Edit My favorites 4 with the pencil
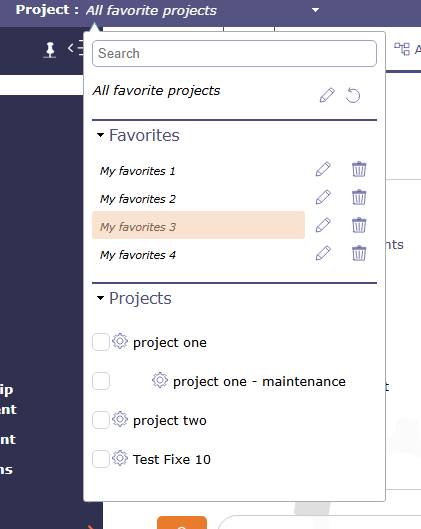 pos(323,253)
